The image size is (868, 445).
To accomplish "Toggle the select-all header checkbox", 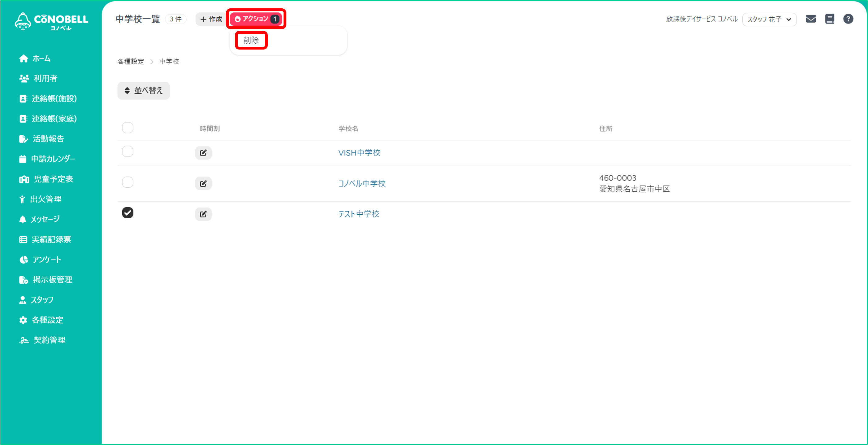I will click(128, 128).
